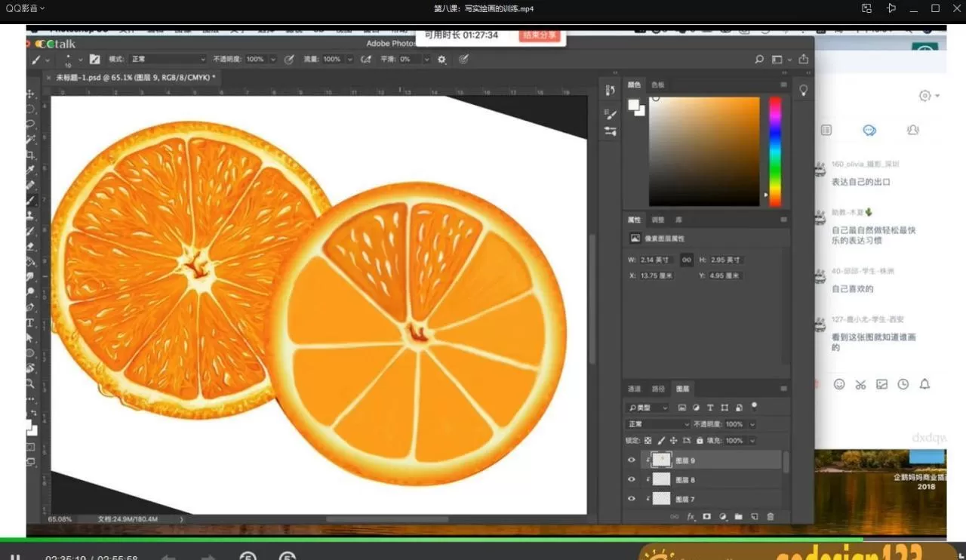Click the red 结束分享 button

(540, 35)
